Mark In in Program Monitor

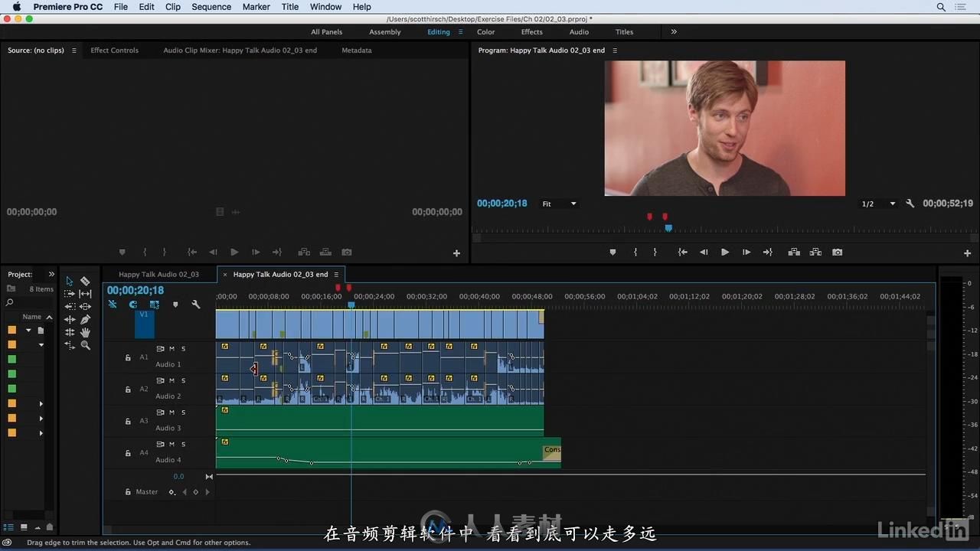(x=635, y=252)
